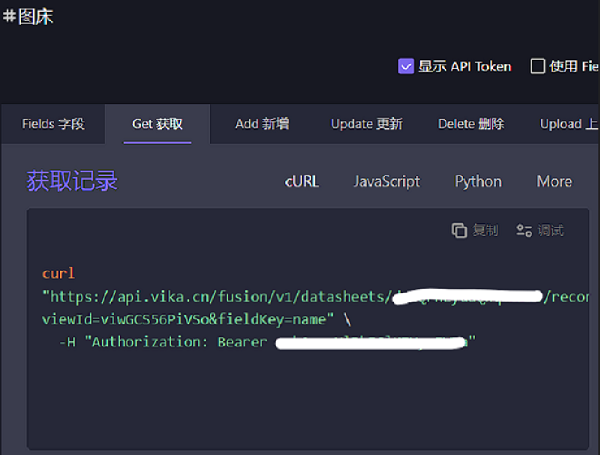The height and width of the screenshot is (455, 600).
Task: Uncheck the 显示 API Token checkbox
Action: [x=406, y=66]
